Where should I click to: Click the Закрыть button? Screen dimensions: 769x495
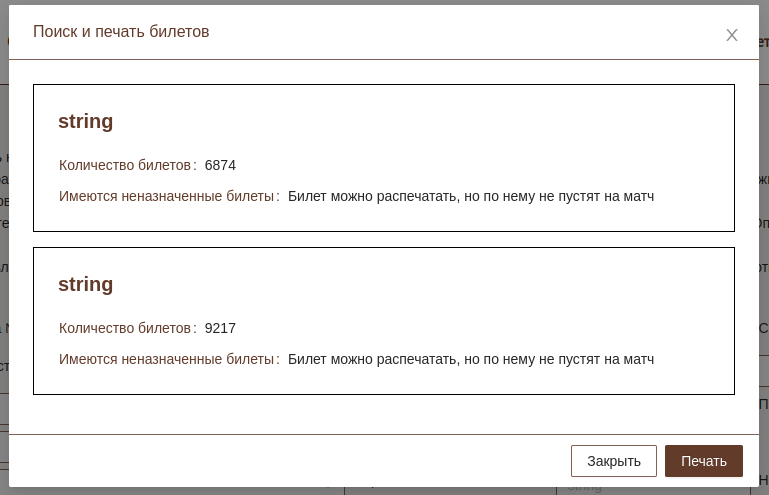click(614, 461)
